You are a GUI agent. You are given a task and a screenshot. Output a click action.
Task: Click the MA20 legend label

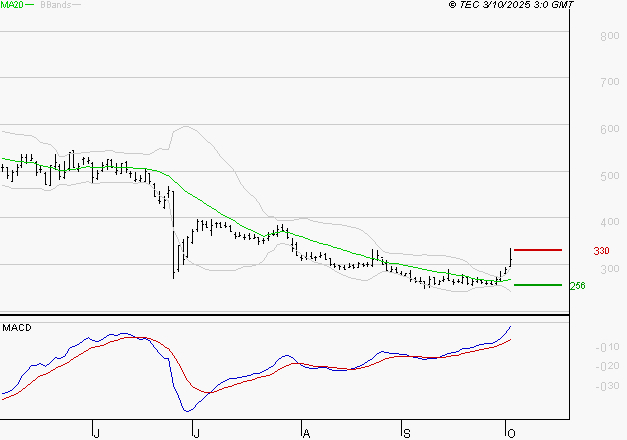click(12, 5)
